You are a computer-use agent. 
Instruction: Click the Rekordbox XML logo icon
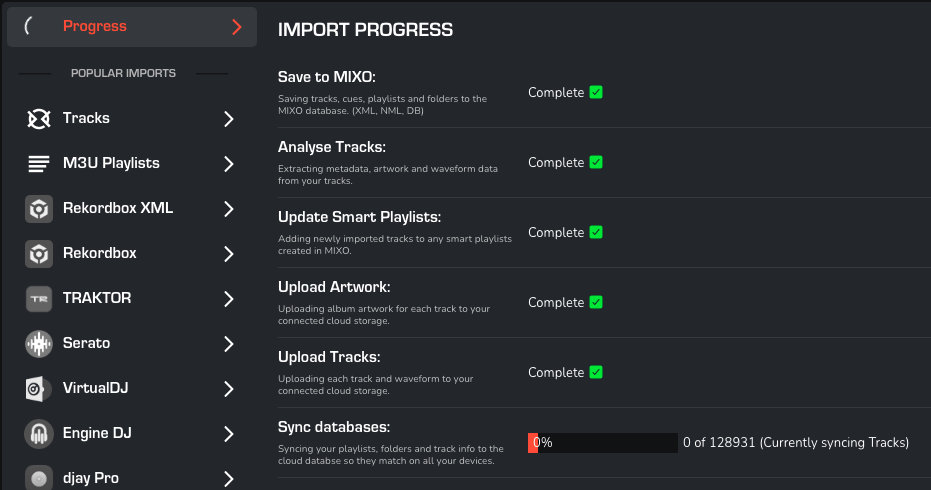pyautogui.click(x=39, y=209)
